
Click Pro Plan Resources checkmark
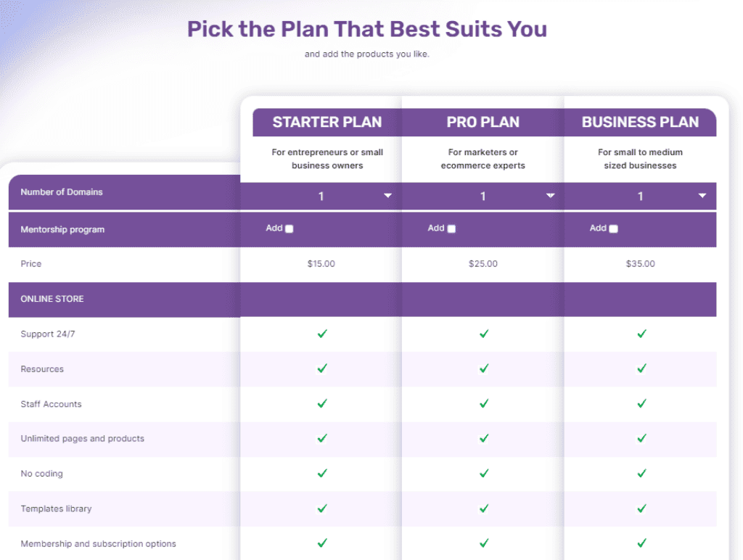484,368
